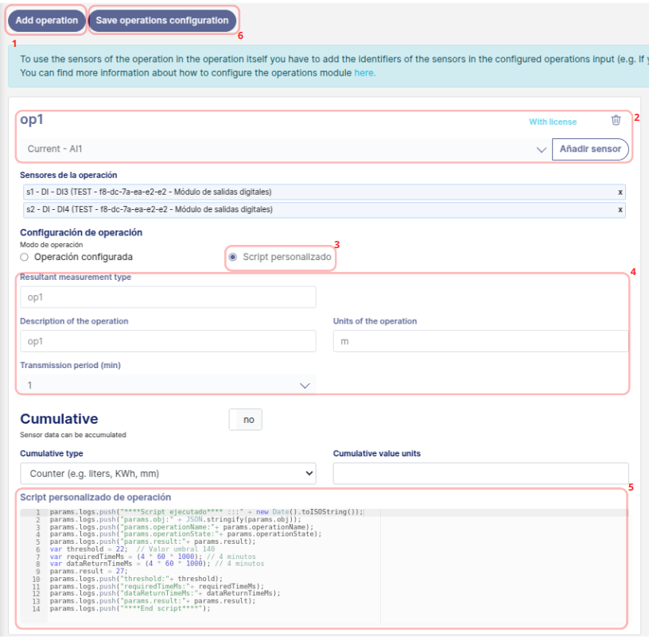Open the Cumulative type Counter dropdown
This screenshot has width=649, height=644.
click(x=168, y=474)
